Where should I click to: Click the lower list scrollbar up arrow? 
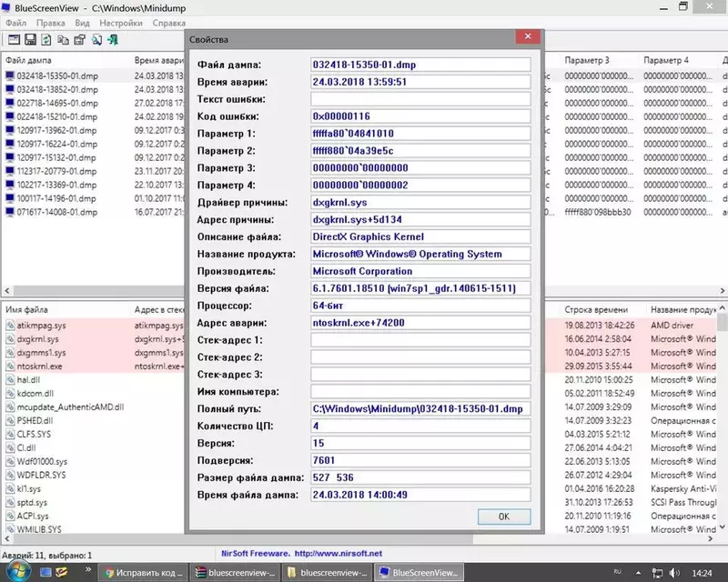pyautogui.click(x=722, y=308)
